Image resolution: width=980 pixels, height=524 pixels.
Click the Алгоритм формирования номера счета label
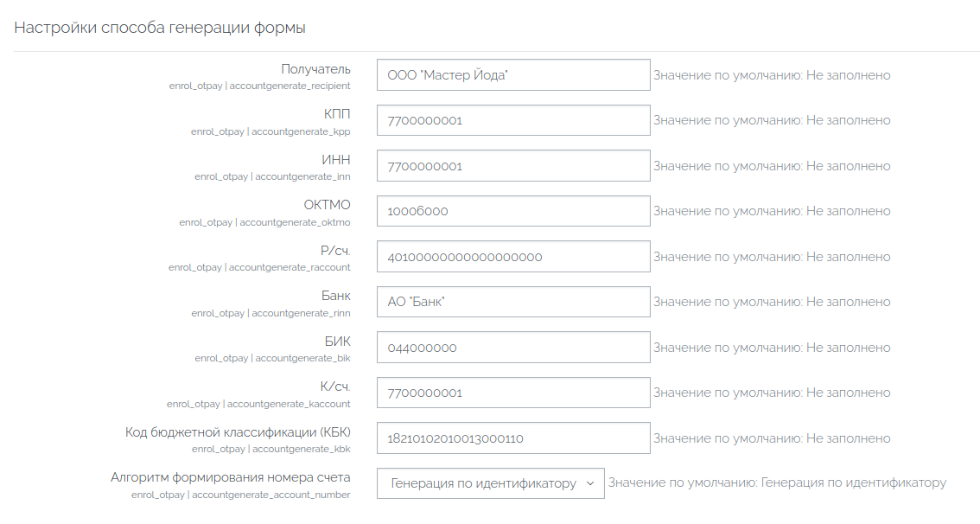[x=231, y=477]
